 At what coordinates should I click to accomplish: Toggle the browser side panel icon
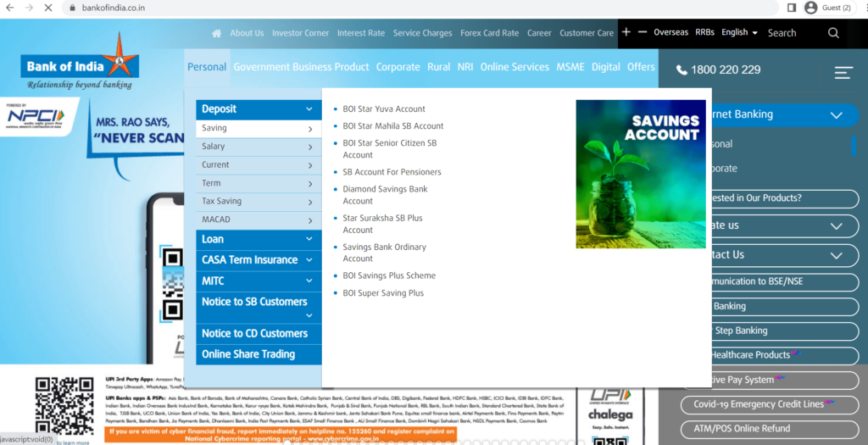(792, 8)
